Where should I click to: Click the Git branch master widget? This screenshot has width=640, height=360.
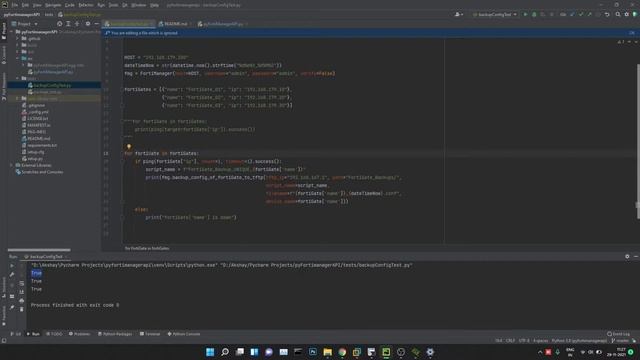[620, 340]
